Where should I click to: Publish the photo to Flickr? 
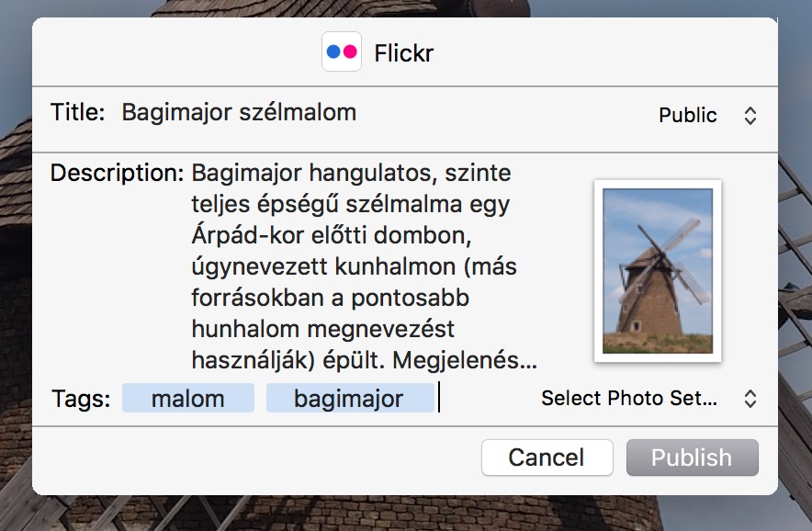[692, 458]
